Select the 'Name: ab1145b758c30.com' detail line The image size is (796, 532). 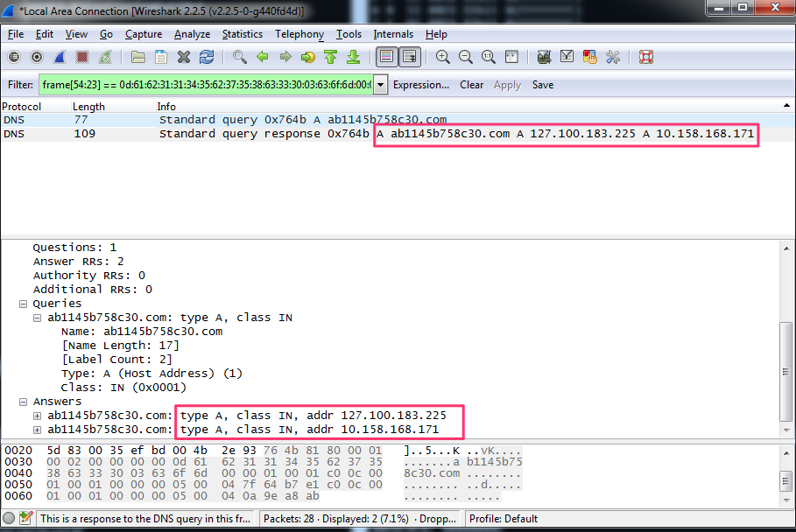pyautogui.click(x=142, y=332)
